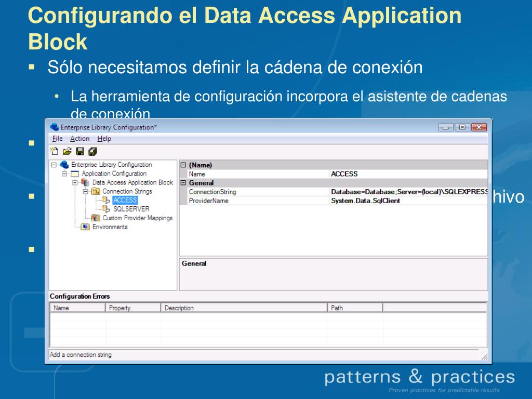Click the ConnectionString property label
This screenshot has width=532, height=399.
coord(212,192)
